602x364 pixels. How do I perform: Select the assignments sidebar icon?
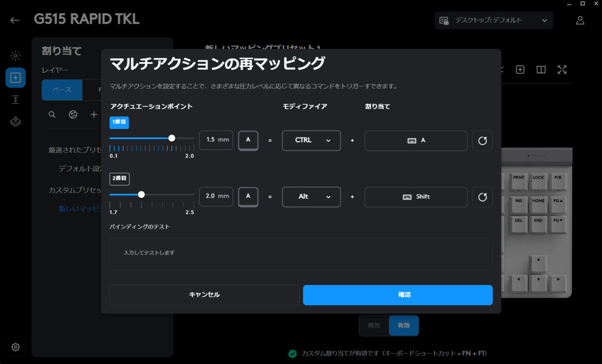[16, 77]
